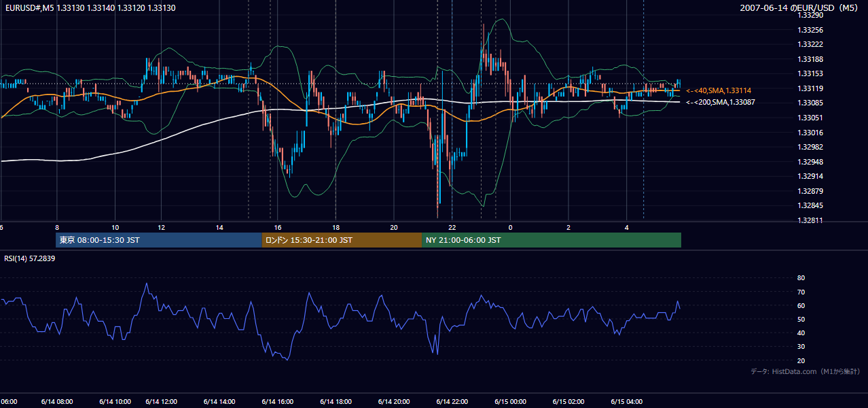Click price axis value 1.32879

[810, 191]
